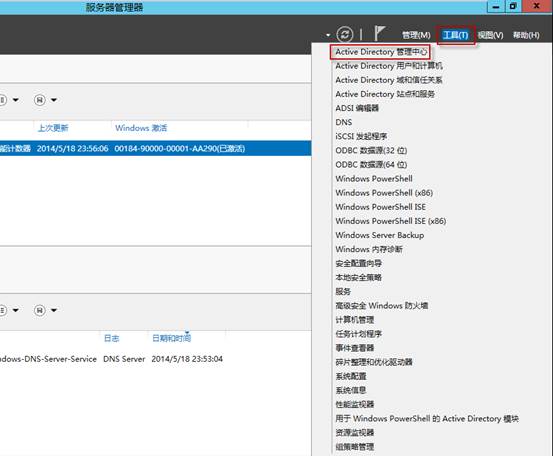Click events panel round (H) query icon
553x456 pixels.
(40, 310)
